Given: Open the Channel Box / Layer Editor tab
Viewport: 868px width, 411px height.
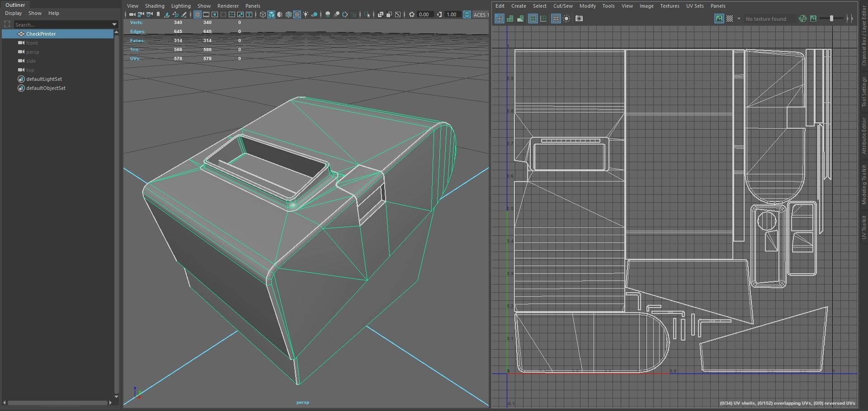Looking at the screenshot, I should (863, 36).
